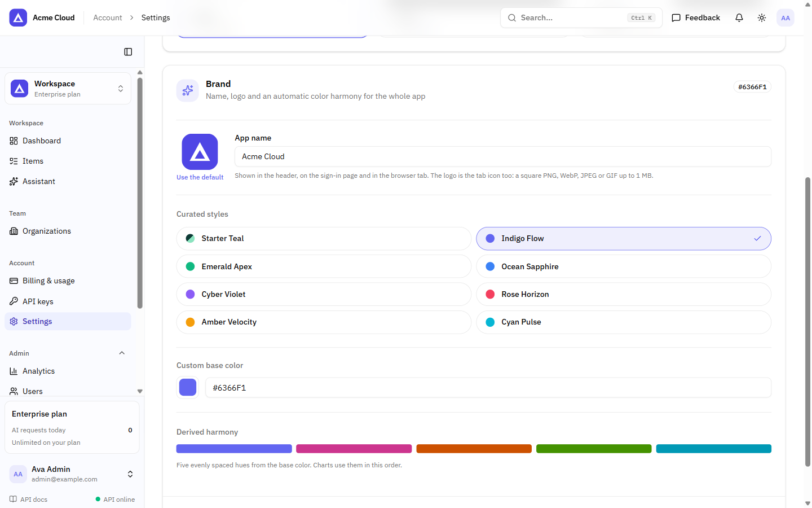Image resolution: width=812 pixels, height=508 pixels.
Task: Open Organizations in the sidebar
Action: tap(68, 231)
